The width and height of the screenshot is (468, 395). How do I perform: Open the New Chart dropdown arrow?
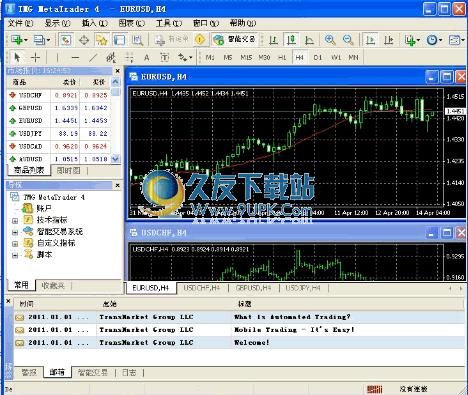pyautogui.click(x=26, y=40)
